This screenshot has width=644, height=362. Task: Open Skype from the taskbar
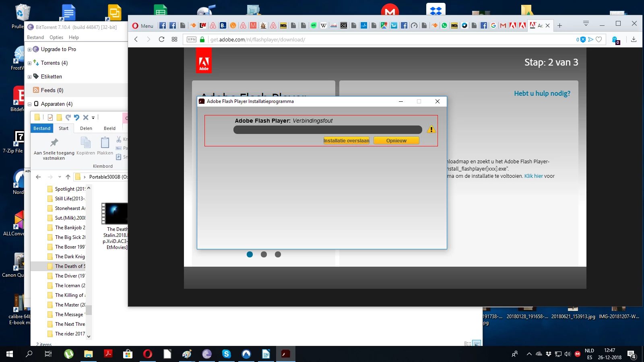click(227, 354)
